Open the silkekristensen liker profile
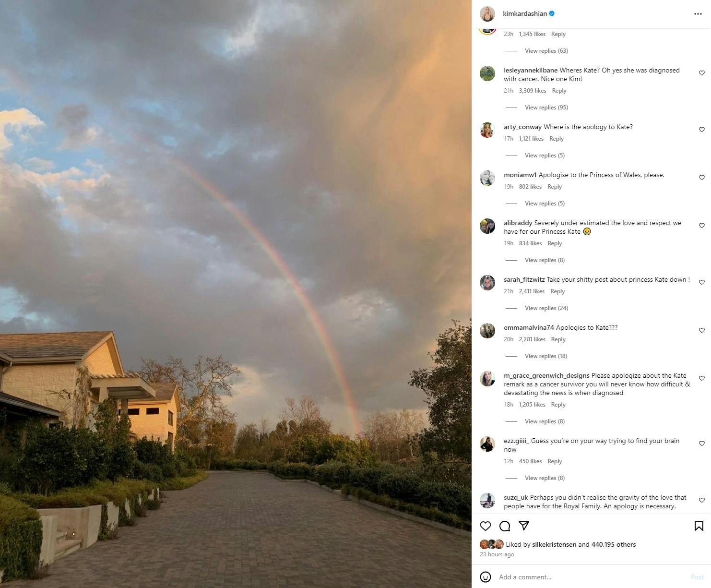Image resolution: width=711 pixels, height=588 pixels. click(554, 544)
